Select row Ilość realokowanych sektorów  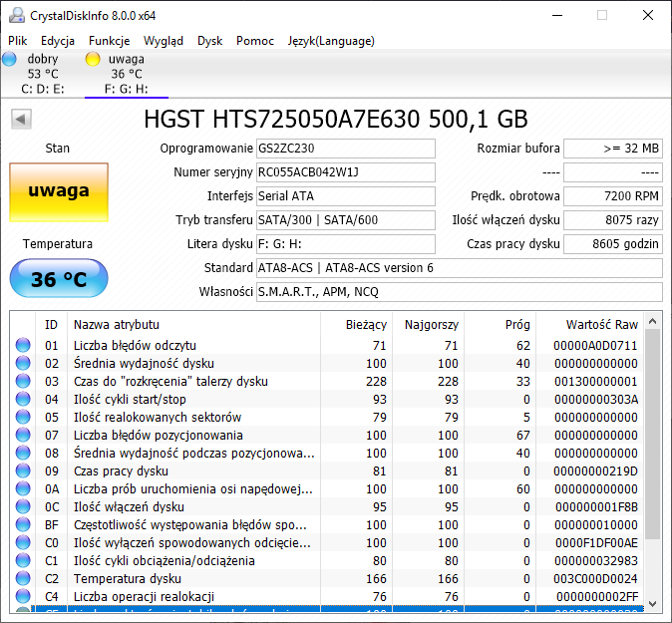point(327,417)
